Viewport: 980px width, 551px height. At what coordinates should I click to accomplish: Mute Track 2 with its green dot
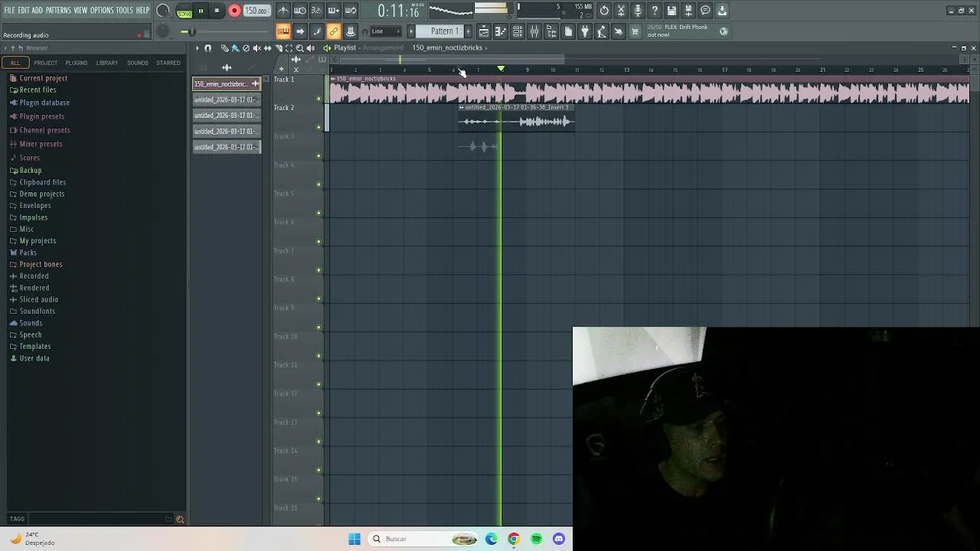(319, 127)
